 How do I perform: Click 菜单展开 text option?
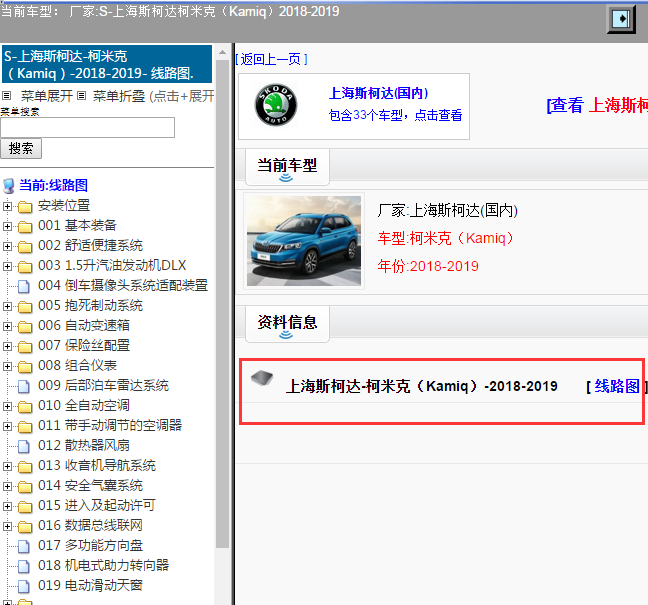(x=47, y=96)
